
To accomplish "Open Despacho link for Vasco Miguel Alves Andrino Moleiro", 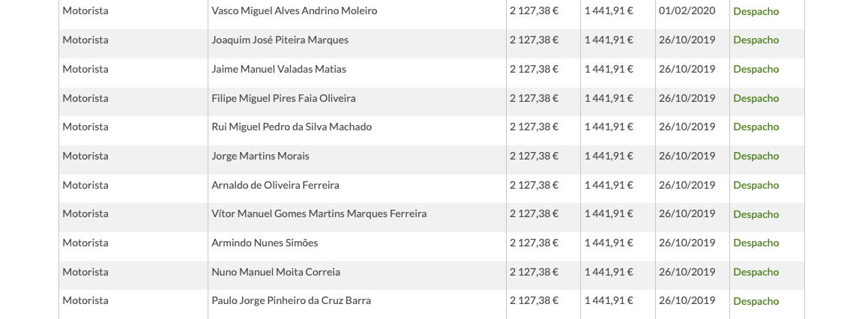I will tap(756, 12).
